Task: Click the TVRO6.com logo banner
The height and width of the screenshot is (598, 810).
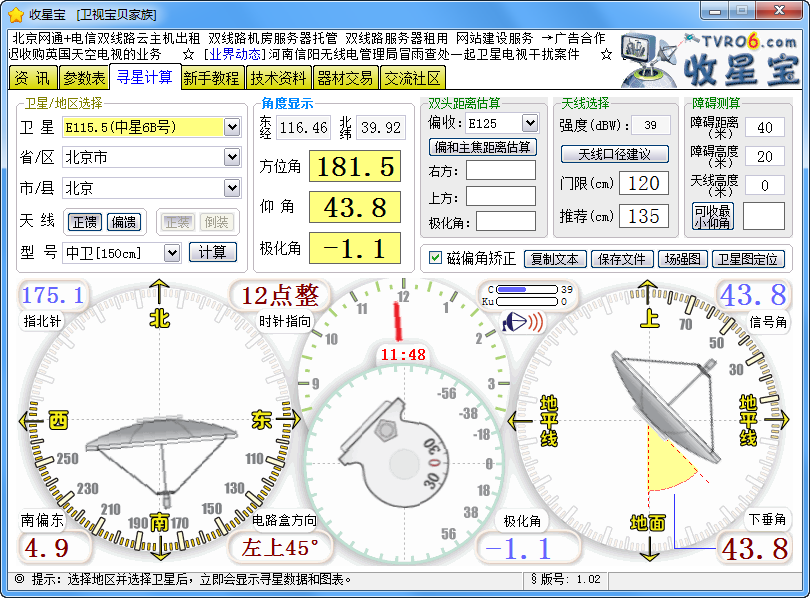Action: point(711,60)
